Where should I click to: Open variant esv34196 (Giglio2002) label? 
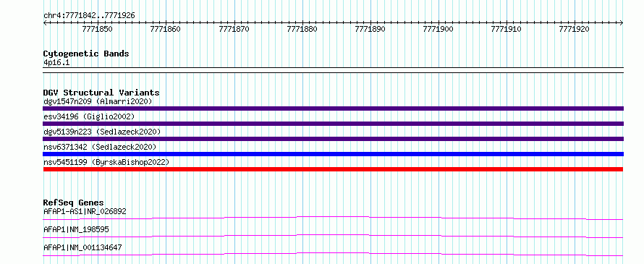coord(89,116)
